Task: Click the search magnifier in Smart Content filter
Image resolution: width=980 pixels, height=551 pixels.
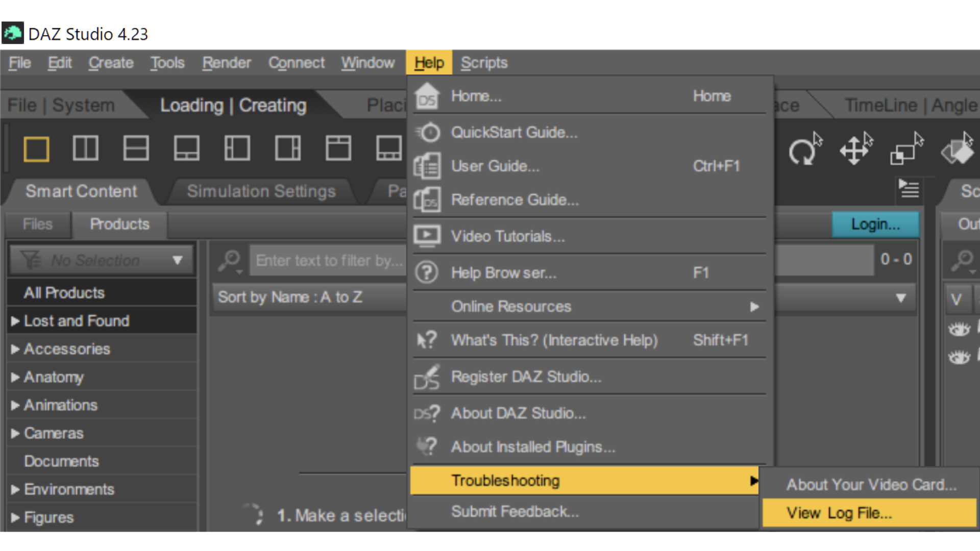Action: pos(230,261)
